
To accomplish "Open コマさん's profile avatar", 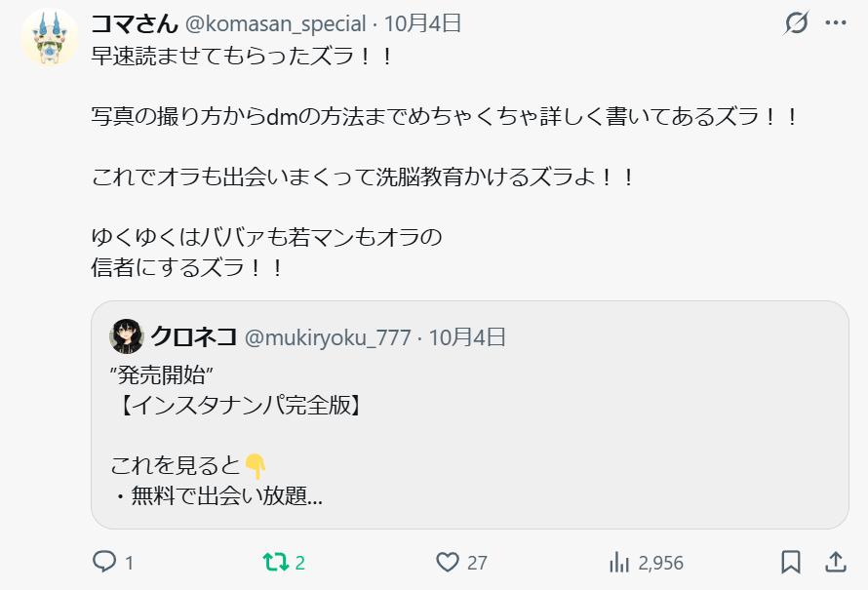I will pyautogui.click(x=49, y=39).
